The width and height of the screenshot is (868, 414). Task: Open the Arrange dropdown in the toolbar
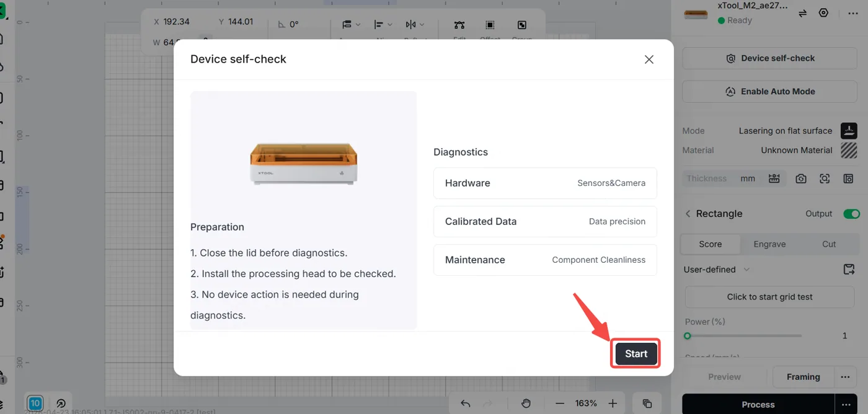[351, 24]
